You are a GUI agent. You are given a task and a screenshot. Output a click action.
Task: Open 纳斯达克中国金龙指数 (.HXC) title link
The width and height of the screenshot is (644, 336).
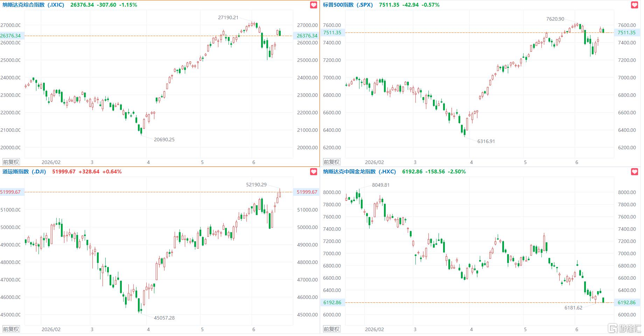click(359, 172)
